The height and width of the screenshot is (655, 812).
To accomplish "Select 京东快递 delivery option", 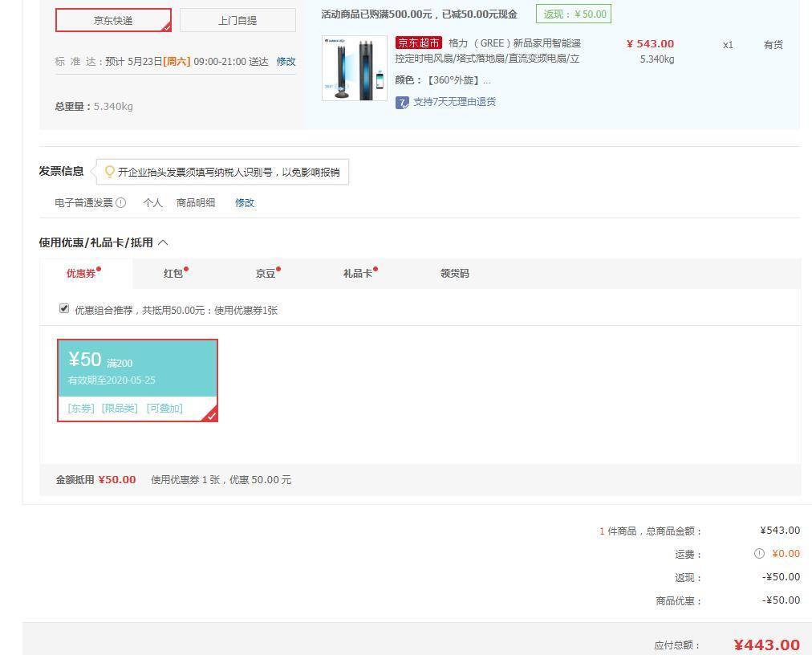I will tap(113, 20).
